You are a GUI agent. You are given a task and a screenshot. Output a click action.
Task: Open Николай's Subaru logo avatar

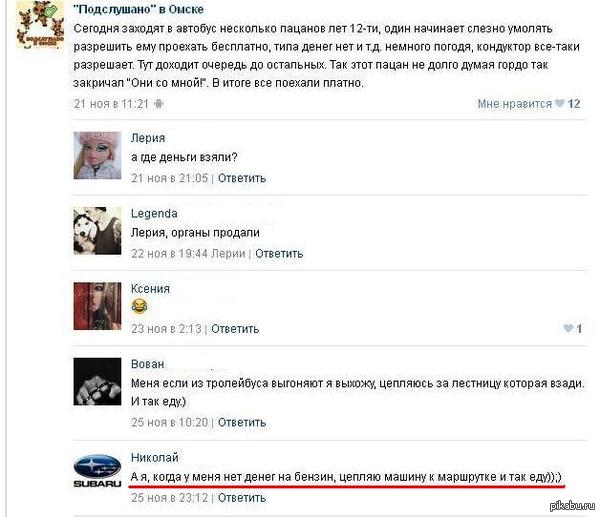97,471
